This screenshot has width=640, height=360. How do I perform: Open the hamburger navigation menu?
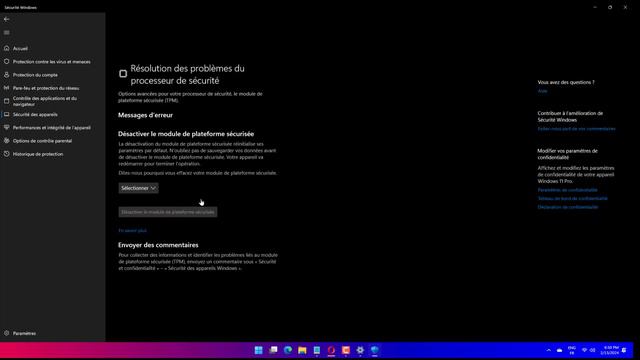coord(7,33)
